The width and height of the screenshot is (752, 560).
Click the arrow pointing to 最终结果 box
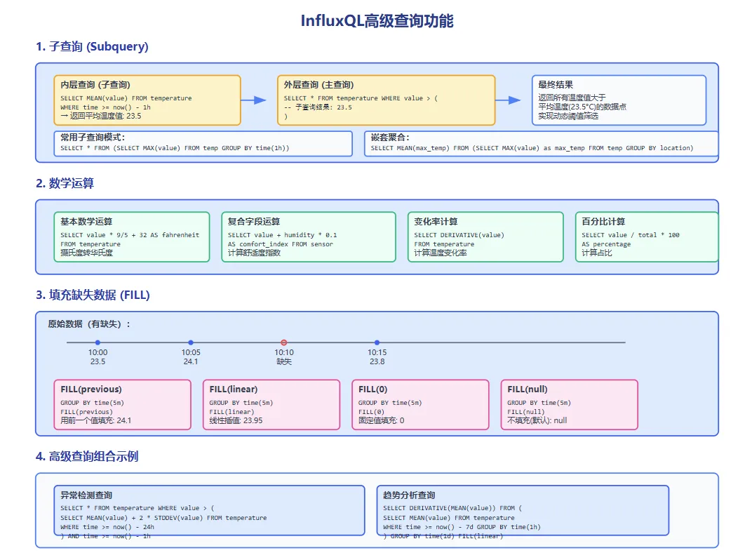click(509, 100)
